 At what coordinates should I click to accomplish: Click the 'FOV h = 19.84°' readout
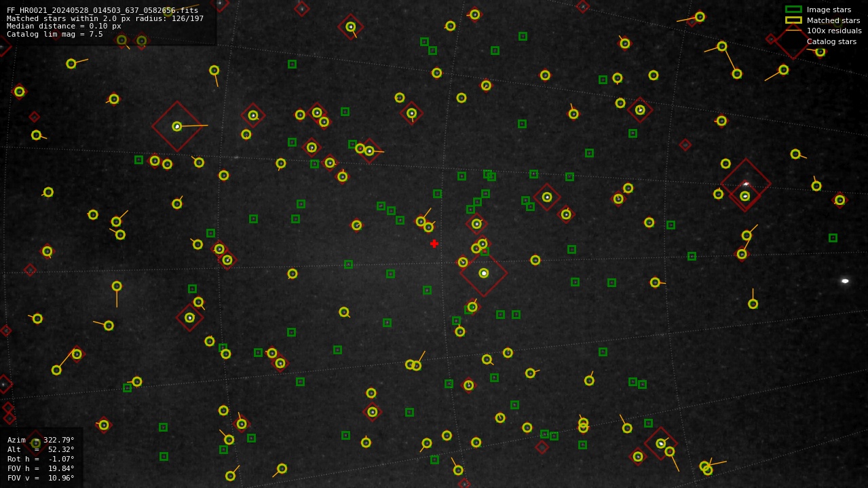[x=41, y=468]
